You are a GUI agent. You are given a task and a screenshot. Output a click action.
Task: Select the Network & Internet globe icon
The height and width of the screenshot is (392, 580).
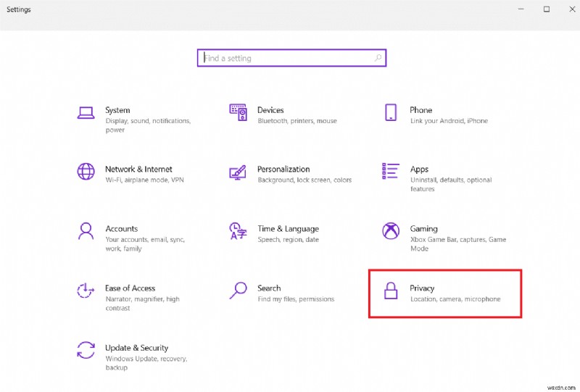pos(86,172)
